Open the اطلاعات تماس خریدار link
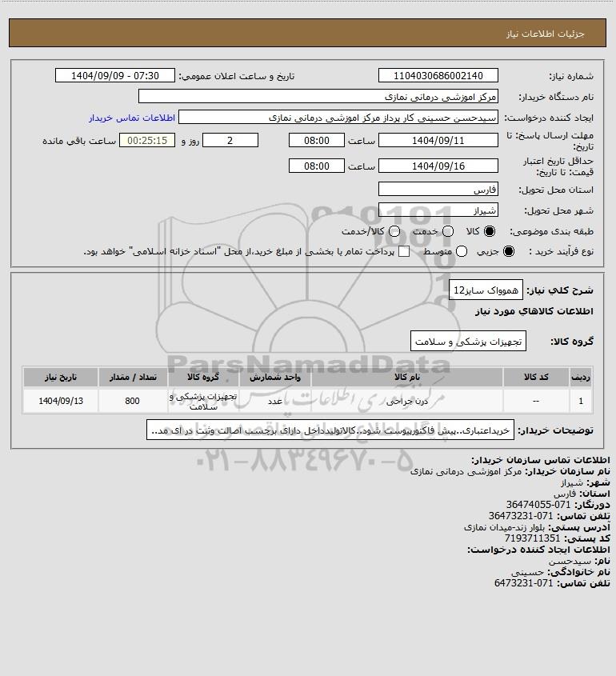 132,118
